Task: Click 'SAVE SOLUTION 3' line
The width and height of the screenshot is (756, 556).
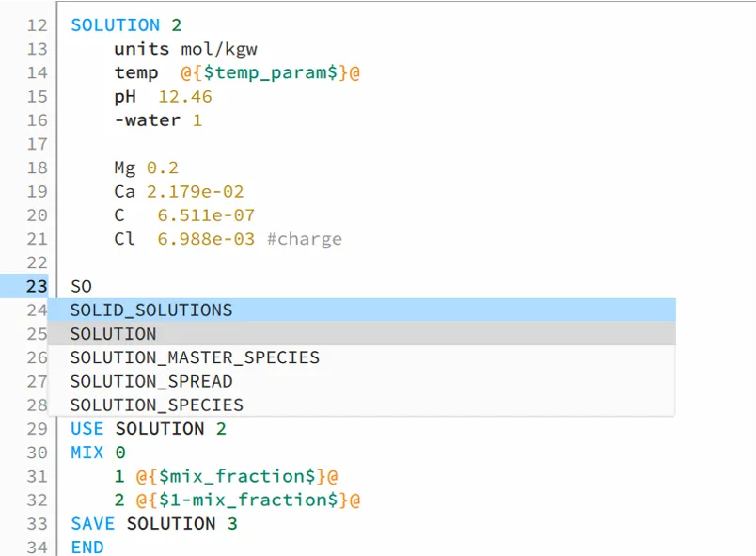Action: point(154,524)
